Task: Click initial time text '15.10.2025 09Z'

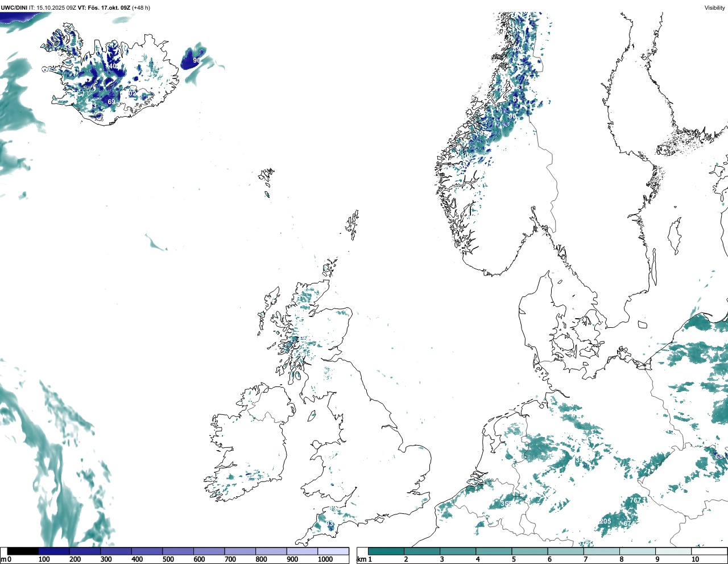Action: click(x=56, y=8)
